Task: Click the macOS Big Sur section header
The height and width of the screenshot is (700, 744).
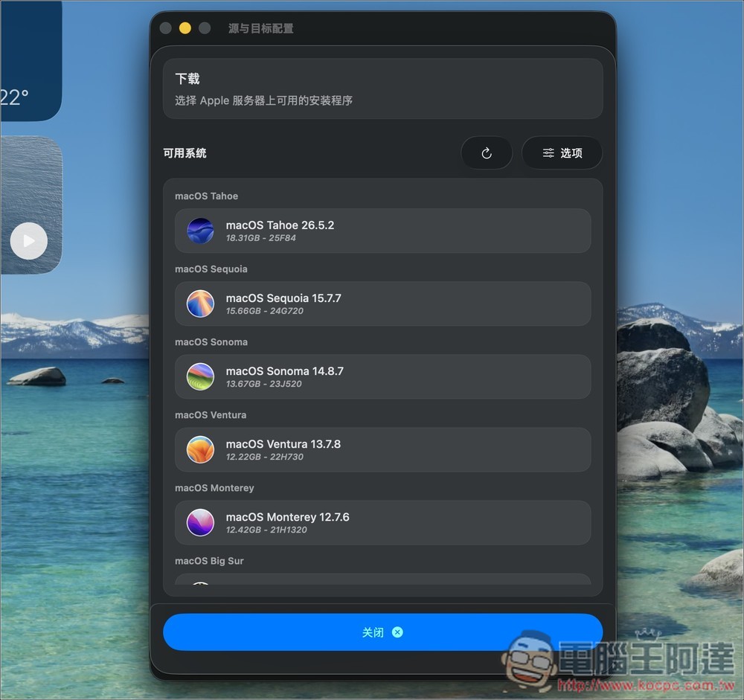Action: coord(209,561)
